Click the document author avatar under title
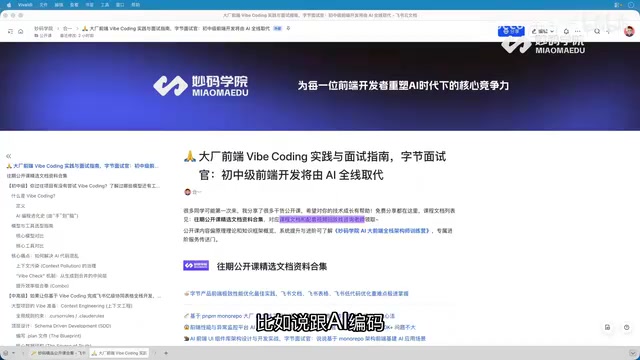The image size is (640, 360). tap(188, 192)
